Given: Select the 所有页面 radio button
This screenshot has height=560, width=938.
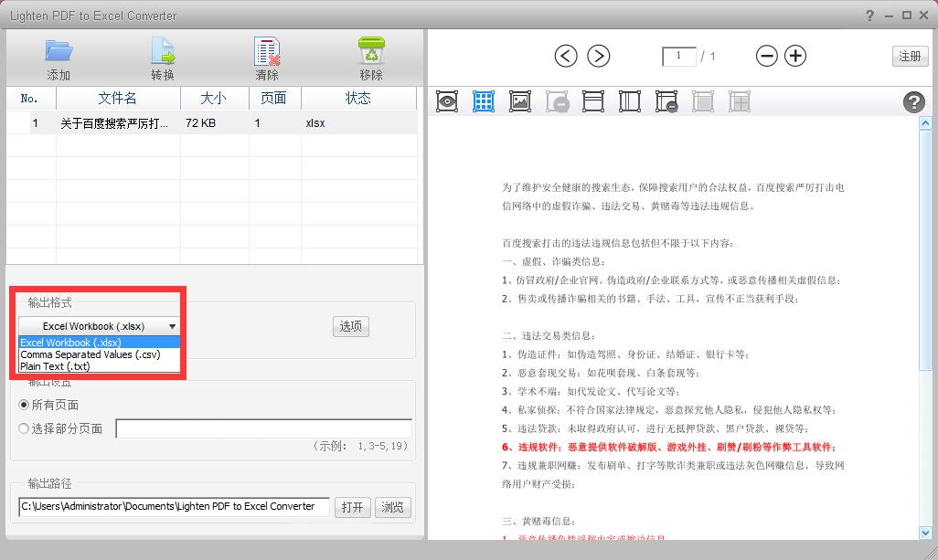Looking at the screenshot, I should (x=24, y=405).
